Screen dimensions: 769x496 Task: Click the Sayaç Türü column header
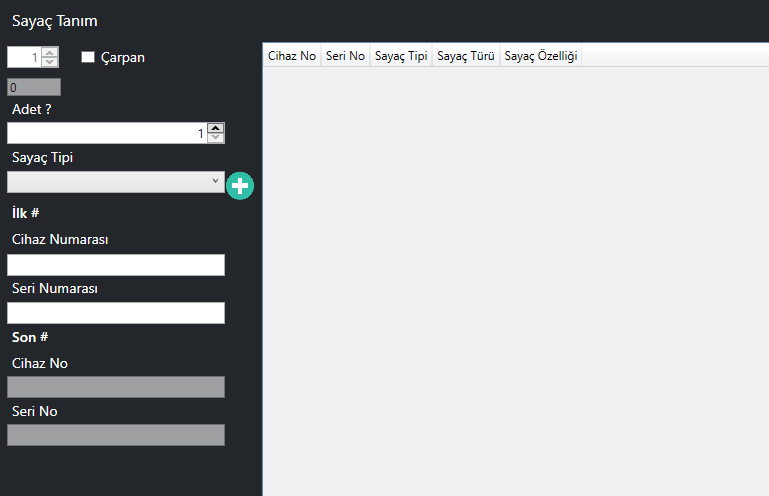466,56
